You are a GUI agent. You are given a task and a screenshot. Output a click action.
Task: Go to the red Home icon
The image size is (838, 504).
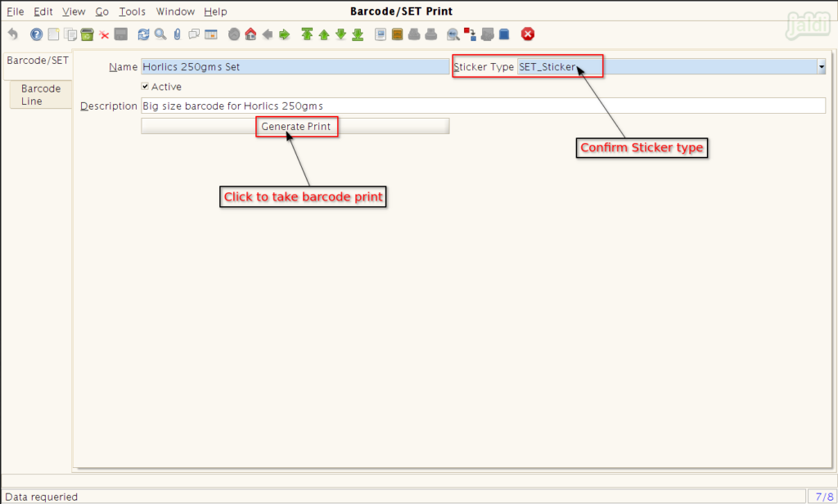[250, 34]
